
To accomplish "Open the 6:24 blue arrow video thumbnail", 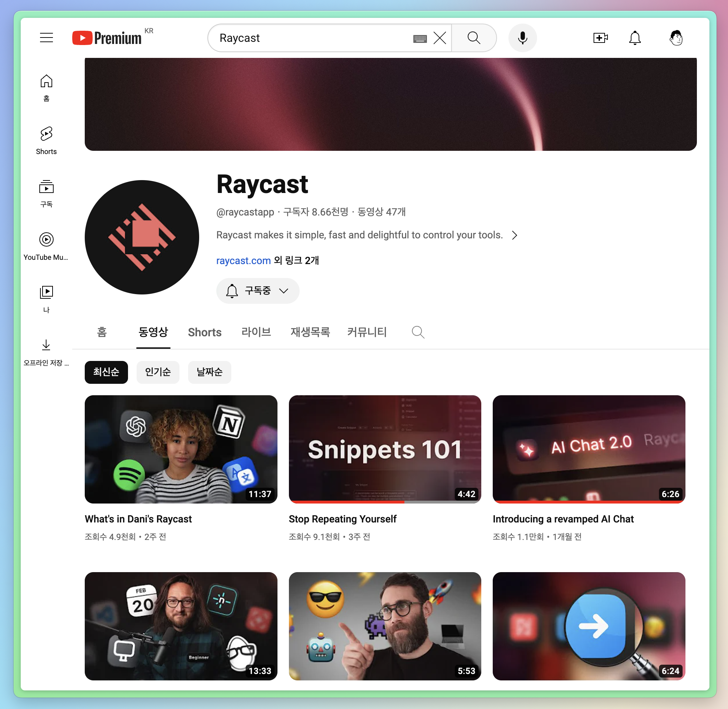I will 589,626.
